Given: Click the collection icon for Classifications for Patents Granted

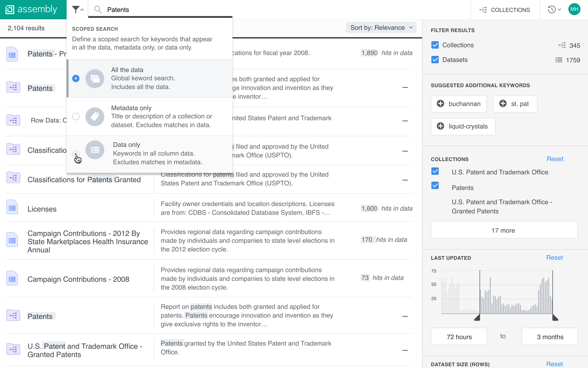Looking at the screenshot, I should (x=13, y=178).
